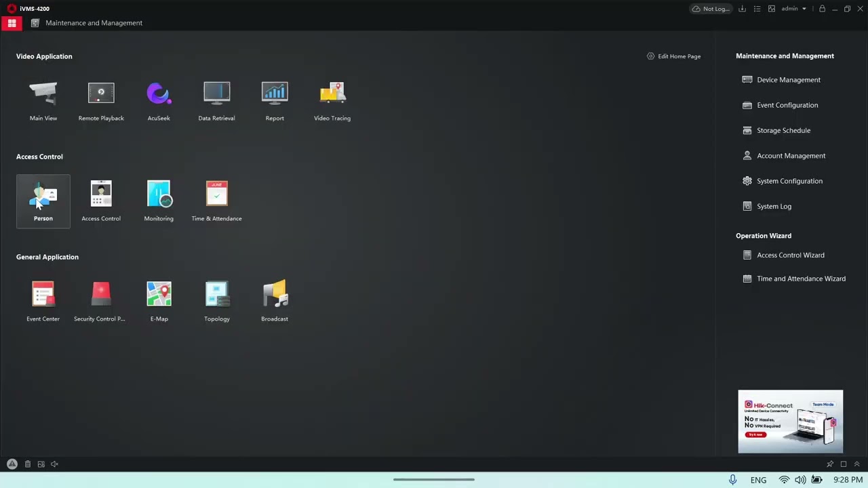Click Edit Home Page
868x488 pixels.
[674, 56]
